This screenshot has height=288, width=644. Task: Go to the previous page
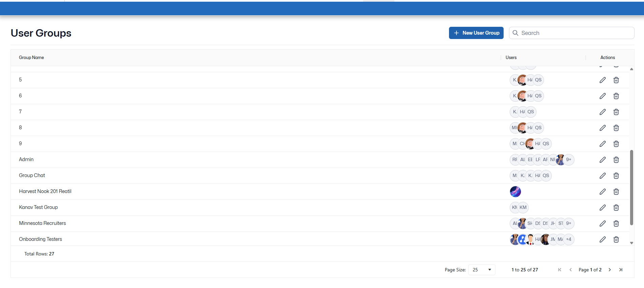click(x=570, y=270)
